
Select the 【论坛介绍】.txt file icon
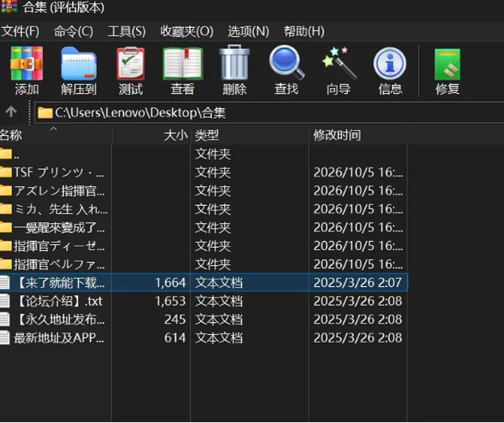(x=5, y=301)
